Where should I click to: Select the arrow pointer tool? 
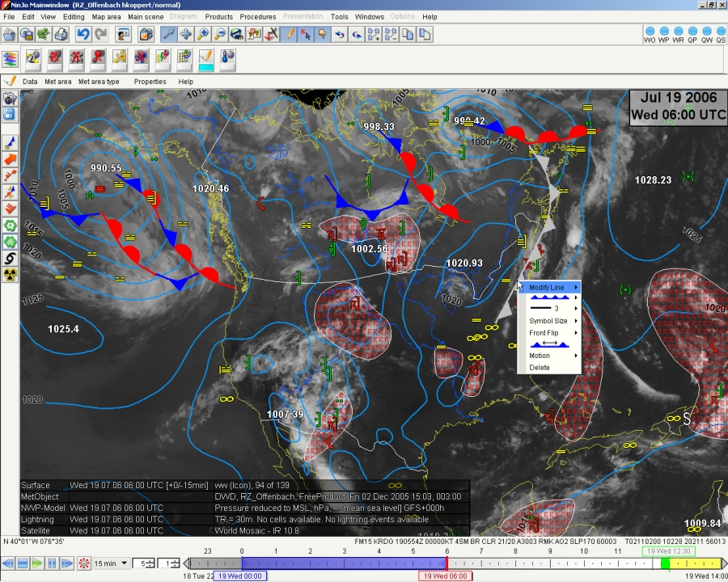(168, 34)
